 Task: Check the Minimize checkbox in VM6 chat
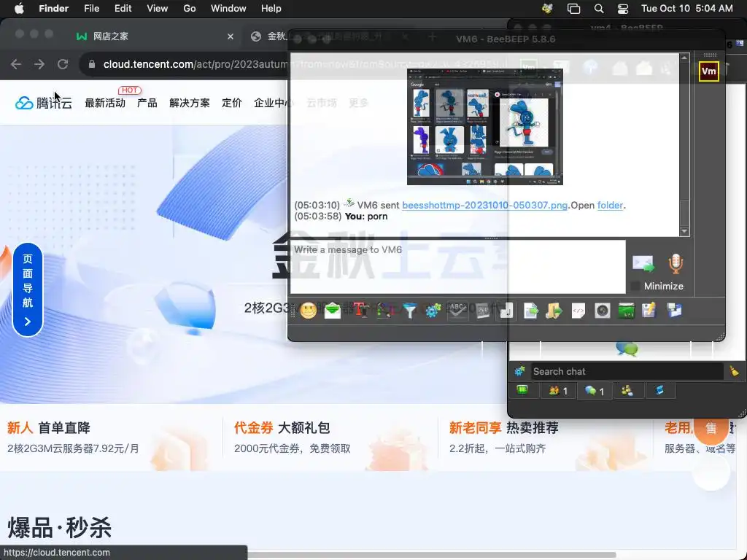click(x=635, y=286)
